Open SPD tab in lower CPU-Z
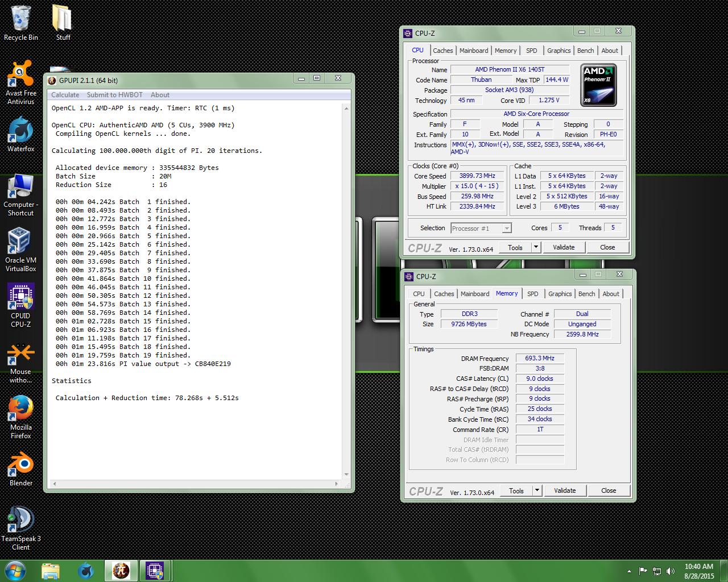The image size is (728, 582). [x=533, y=294]
